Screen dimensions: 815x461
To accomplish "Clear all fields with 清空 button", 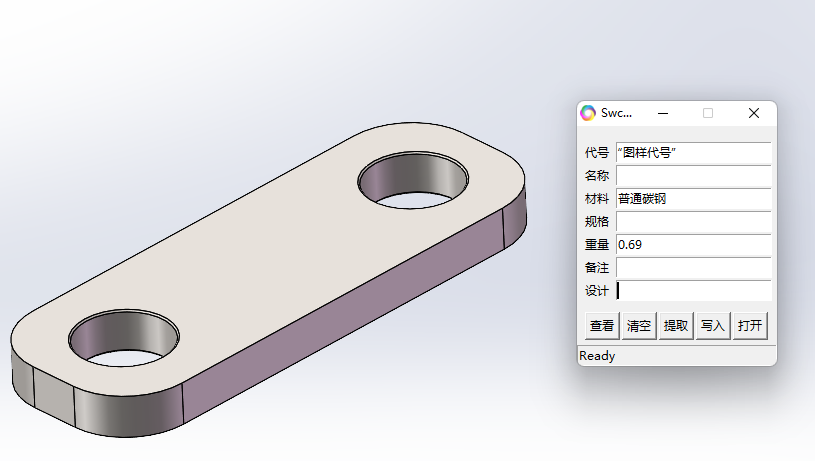I will tap(639, 326).
